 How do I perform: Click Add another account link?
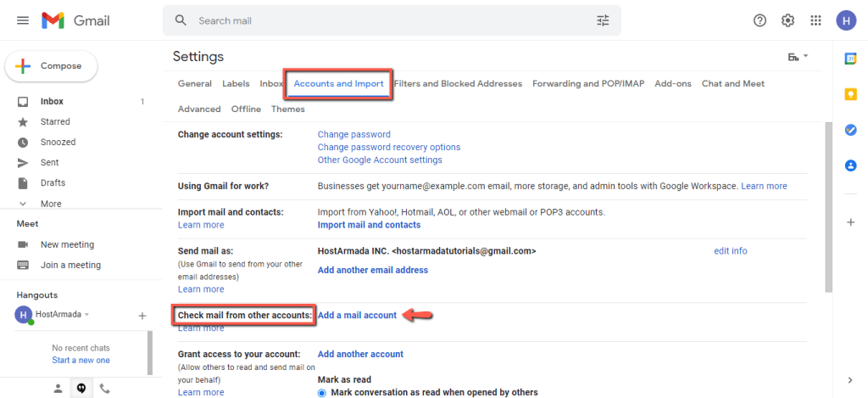pyautogui.click(x=360, y=354)
